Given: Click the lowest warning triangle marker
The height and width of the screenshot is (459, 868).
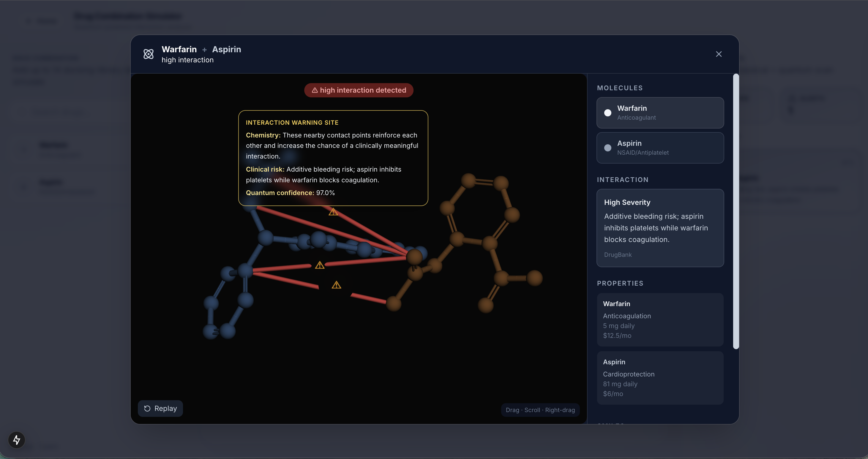Looking at the screenshot, I should pos(336,285).
